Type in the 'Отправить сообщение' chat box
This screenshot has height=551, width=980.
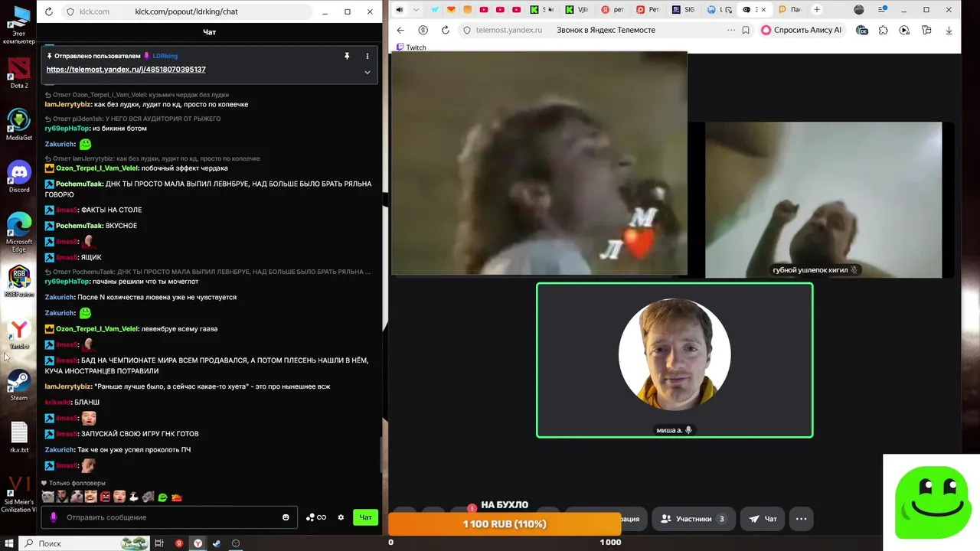pyautogui.click(x=168, y=517)
